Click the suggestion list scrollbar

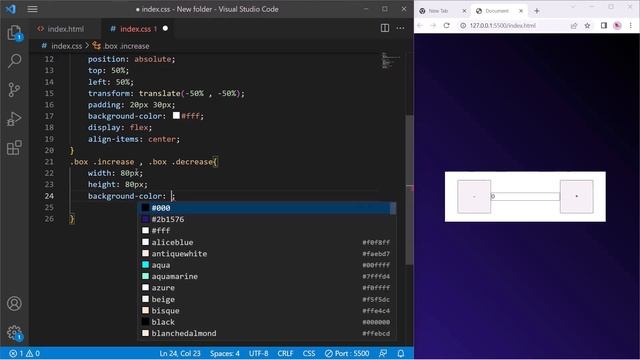[x=393, y=209]
